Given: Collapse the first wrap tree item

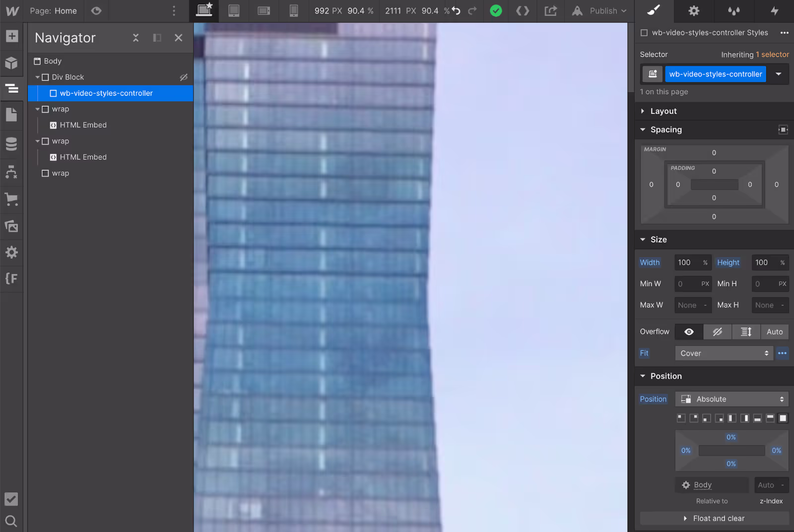Looking at the screenshot, I should (37, 109).
